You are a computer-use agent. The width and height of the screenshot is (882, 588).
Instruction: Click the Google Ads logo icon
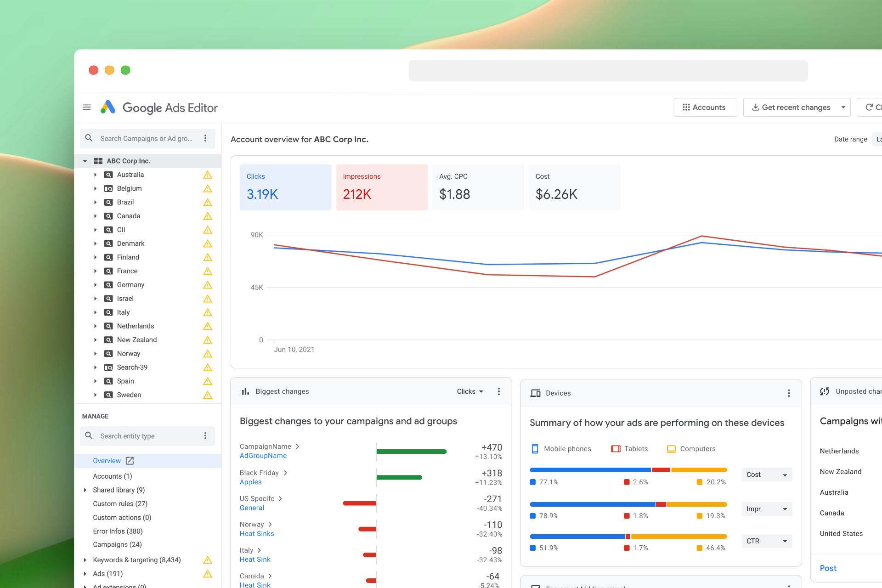108,107
